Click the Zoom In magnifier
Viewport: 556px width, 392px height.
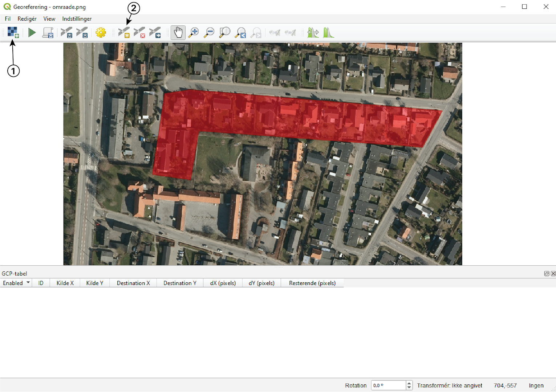click(x=194, y=33)
